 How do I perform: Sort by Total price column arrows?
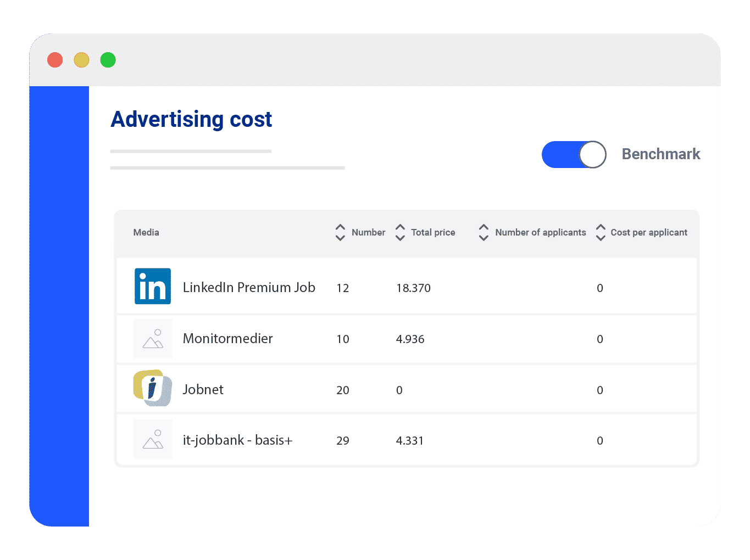(x=400, y=232)
